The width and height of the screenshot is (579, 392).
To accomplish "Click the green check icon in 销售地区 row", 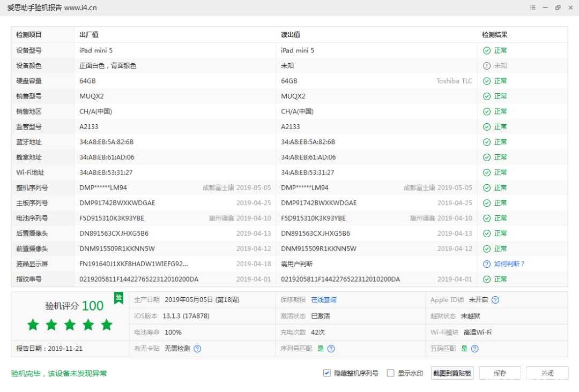I will [487, 111].
